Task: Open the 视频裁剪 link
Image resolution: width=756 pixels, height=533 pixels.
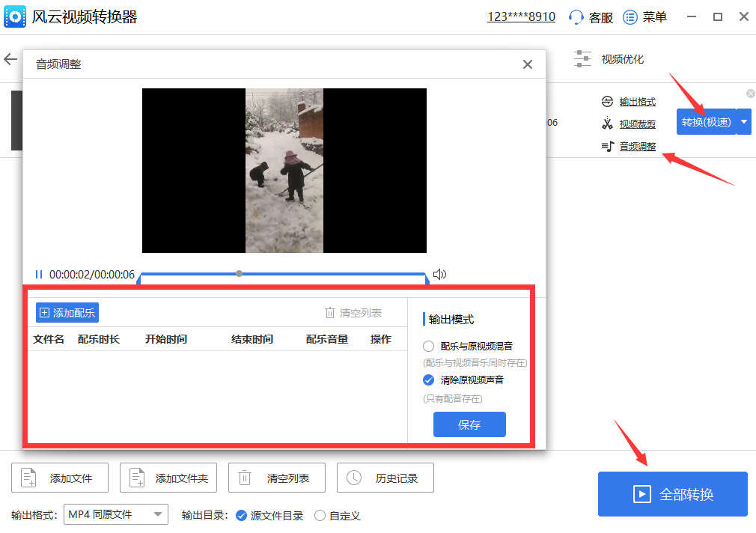Action: [x=638, y=124]
